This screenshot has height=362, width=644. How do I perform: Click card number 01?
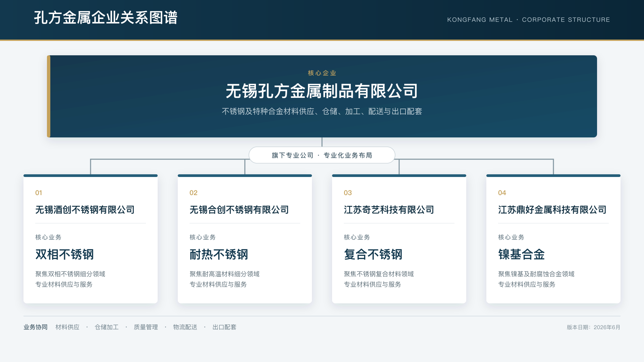pos(39,193)
